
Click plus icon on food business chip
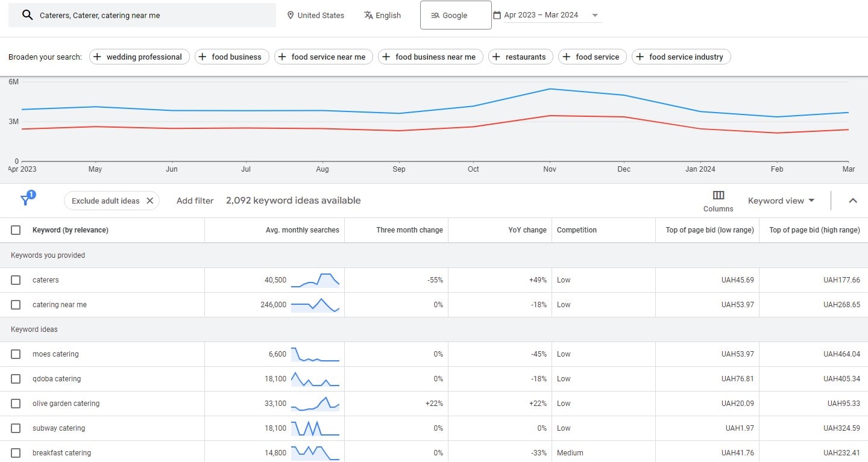[203, 57]
